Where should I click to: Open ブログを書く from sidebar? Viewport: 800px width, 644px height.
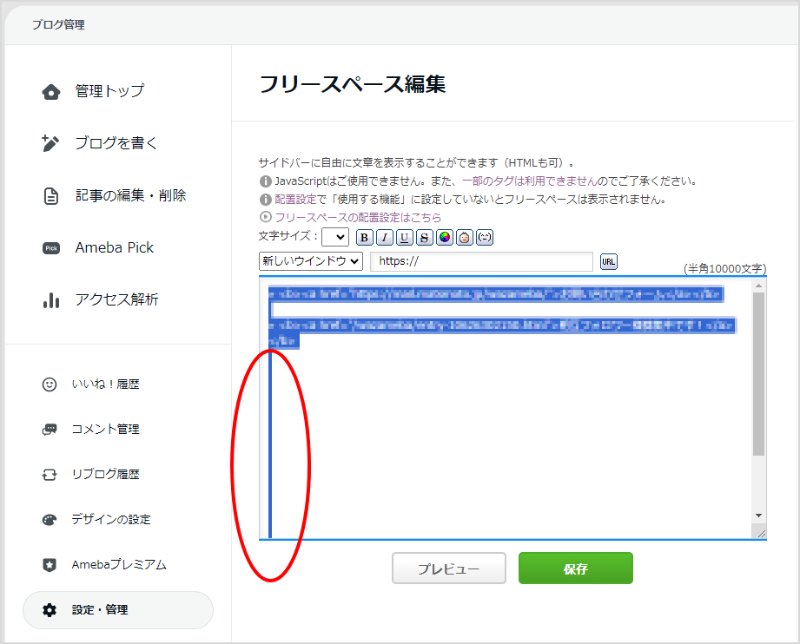(116, 143)
